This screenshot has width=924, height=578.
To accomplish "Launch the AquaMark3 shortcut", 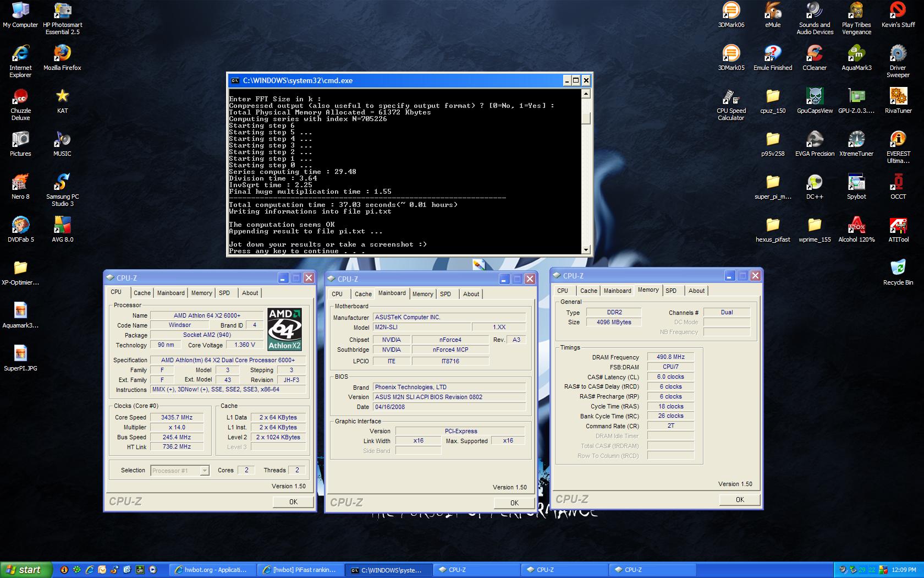I will pos(856,58).
